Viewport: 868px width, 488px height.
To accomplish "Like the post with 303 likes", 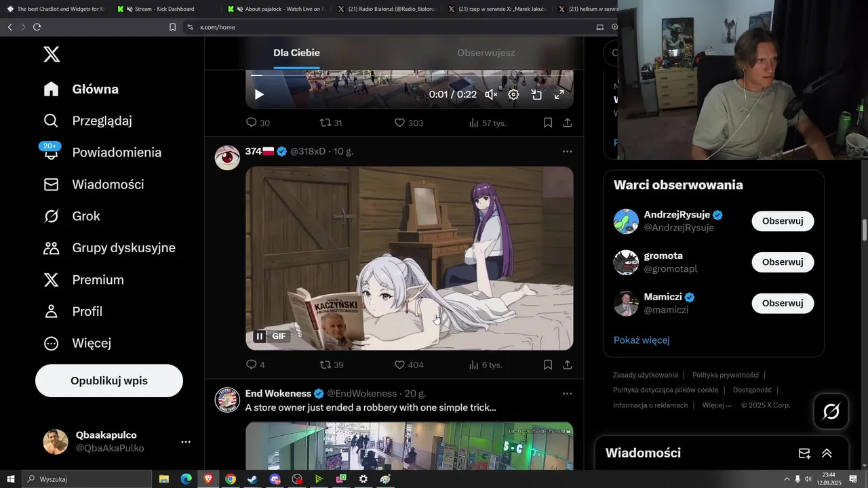I will click(x=409, y=123).
